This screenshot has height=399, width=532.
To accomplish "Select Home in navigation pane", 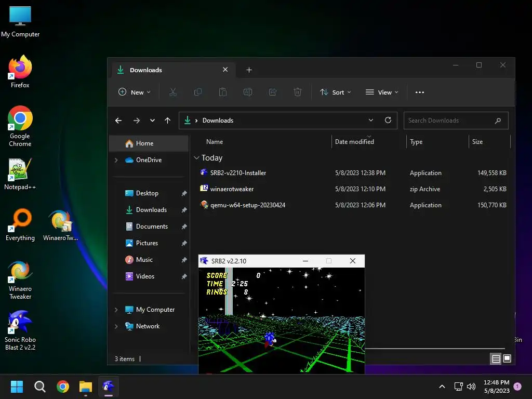I will 149,143.
